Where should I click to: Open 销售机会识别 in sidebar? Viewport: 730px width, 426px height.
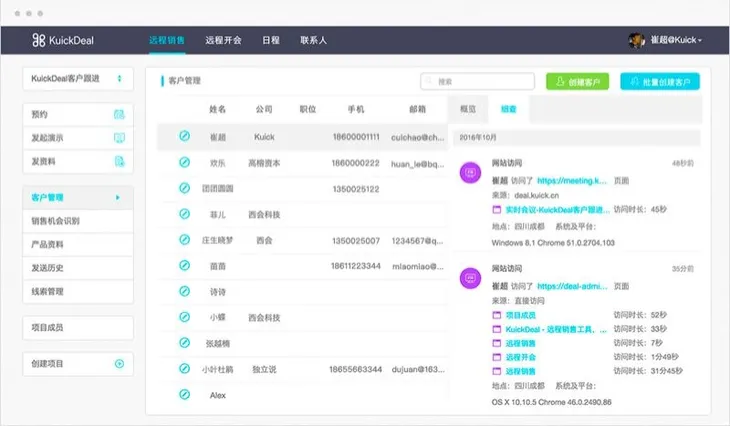click(78, 221)
